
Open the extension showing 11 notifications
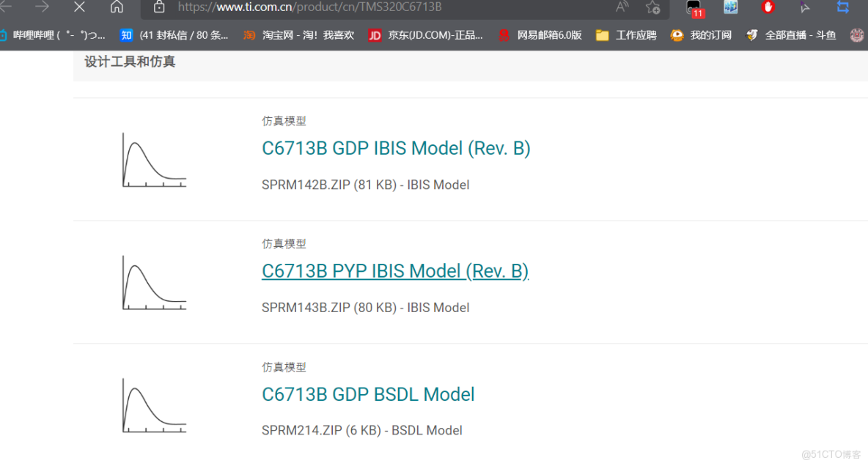point(693,10)
